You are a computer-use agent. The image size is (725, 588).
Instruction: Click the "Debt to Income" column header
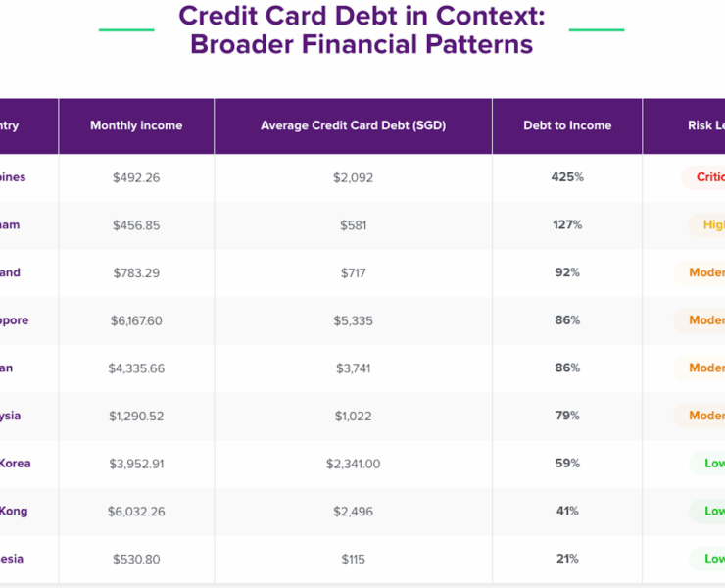pos(567,125)
